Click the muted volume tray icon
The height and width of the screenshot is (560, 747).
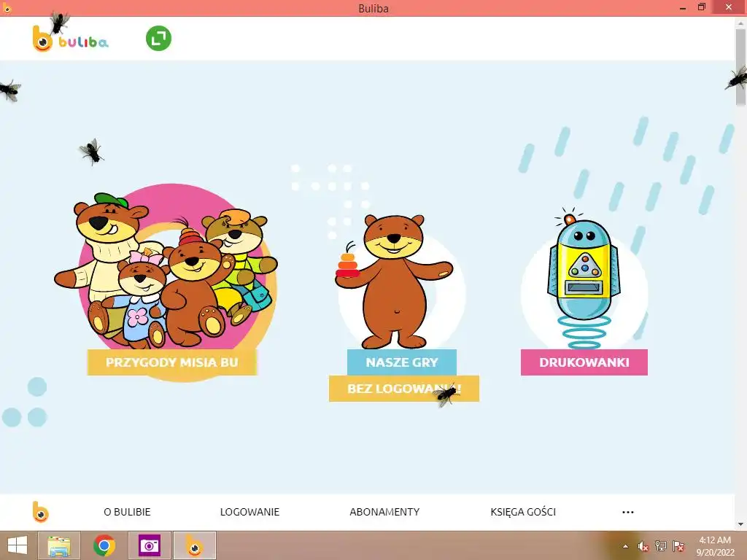[643, 546]
